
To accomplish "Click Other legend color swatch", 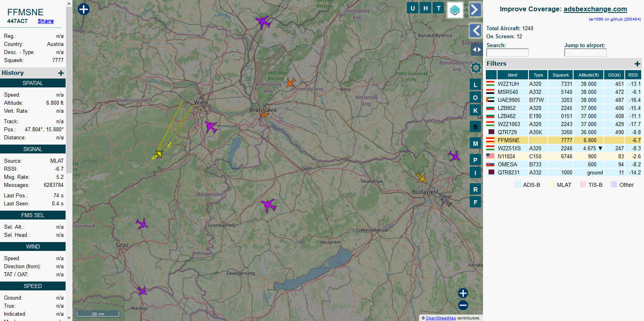I will 614,184.
